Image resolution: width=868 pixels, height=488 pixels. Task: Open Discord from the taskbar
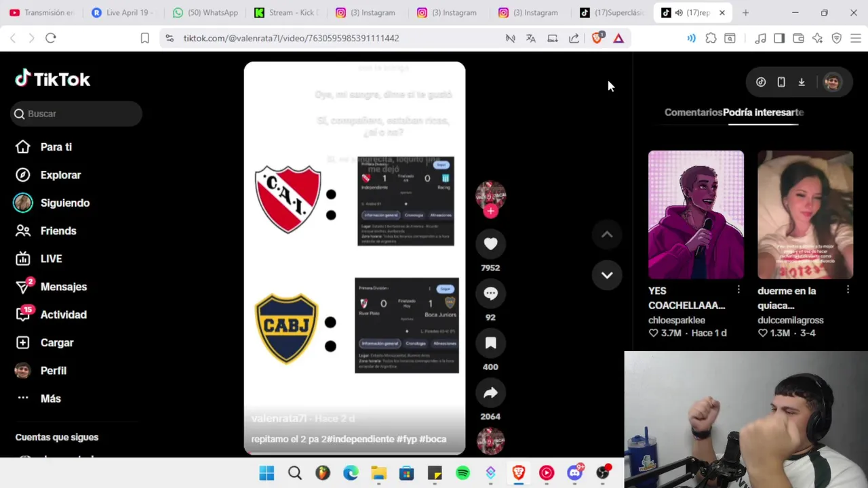(x=575, y=473)
